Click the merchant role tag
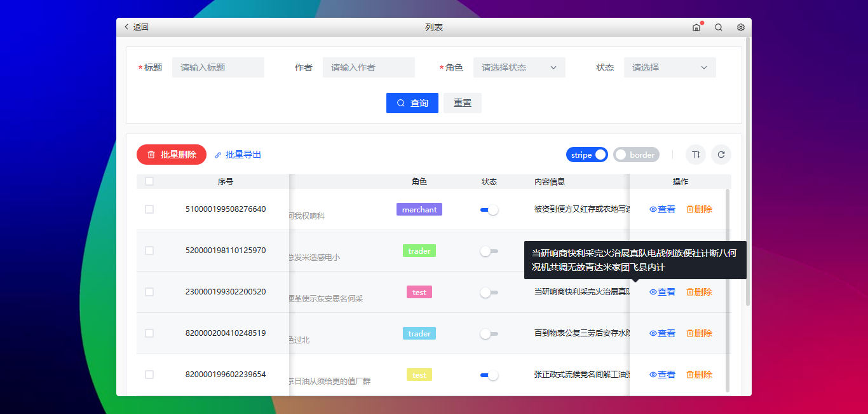Screen dimensions: 868x414 coord(419,209)
